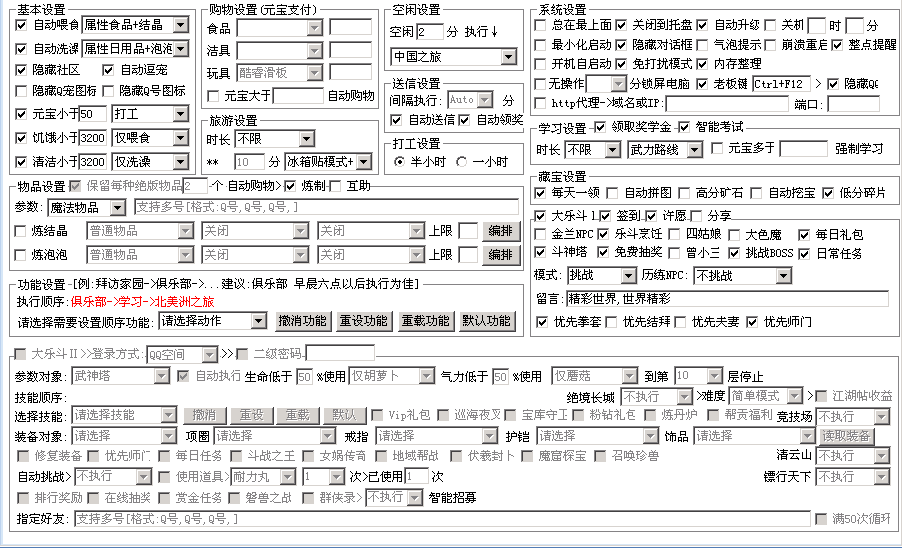Click the 元宝小于 value field

pyautogui.click(x=93, y=114)
